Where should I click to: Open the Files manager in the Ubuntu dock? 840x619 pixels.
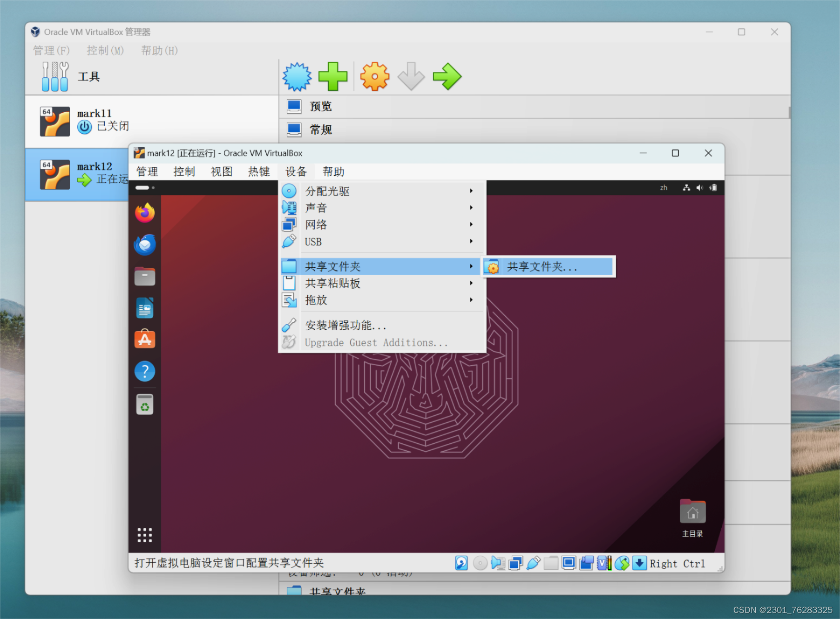(145, 276)
